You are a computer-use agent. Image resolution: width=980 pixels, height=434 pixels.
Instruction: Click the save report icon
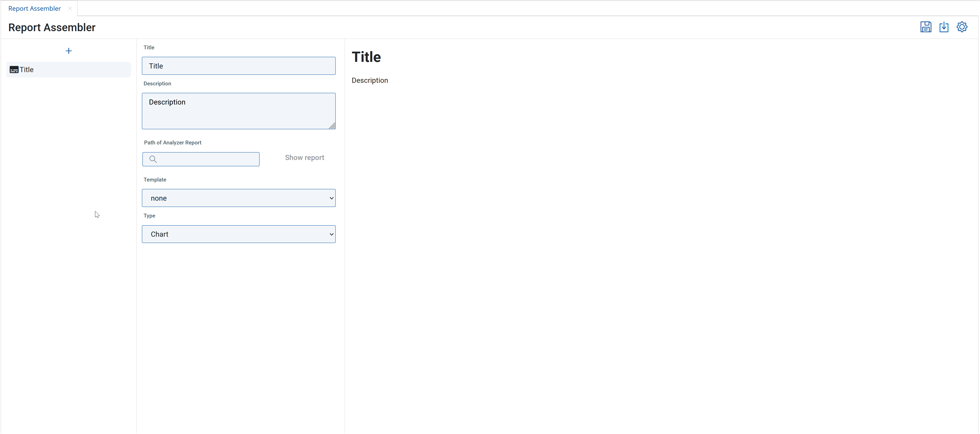(925, 27)
